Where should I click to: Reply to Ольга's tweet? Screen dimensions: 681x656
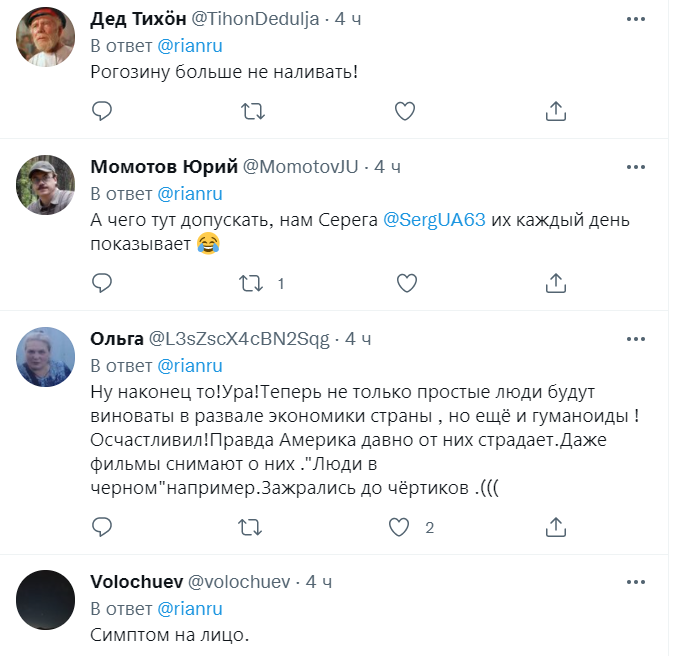tap(100, 527)
